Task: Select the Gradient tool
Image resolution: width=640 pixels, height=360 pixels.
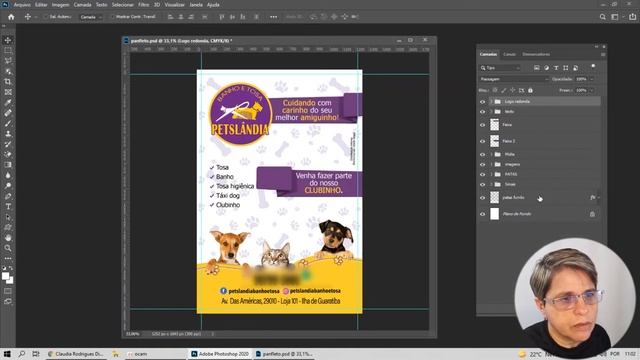Action: 8,165
